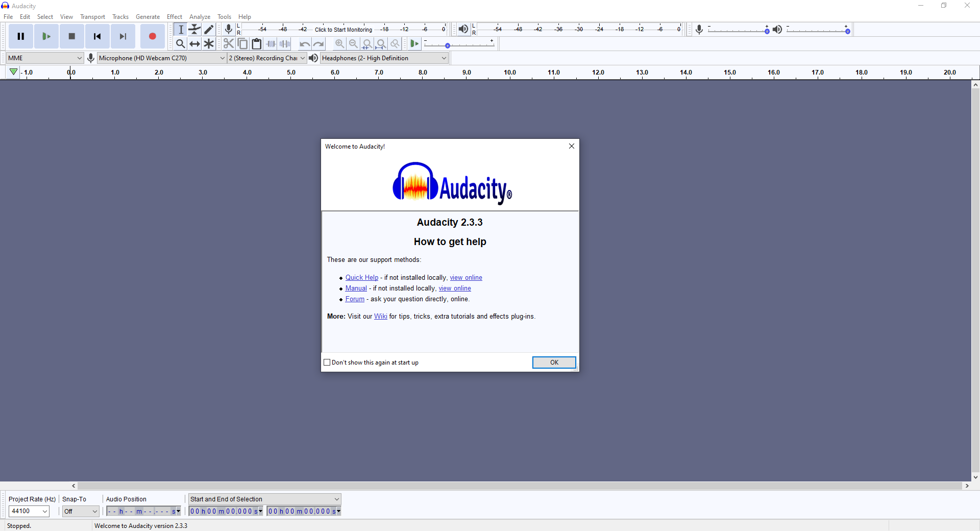The height and width of the screenshot is (531, 980).
Task: Click the Zoom Out icon
Action: click(x=353, y=44)
